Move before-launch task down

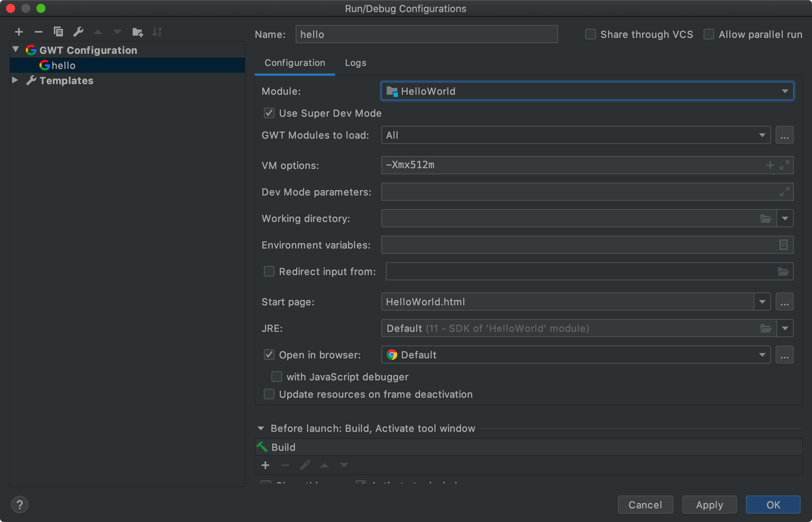pyautogui.click(x=344, y=465)
